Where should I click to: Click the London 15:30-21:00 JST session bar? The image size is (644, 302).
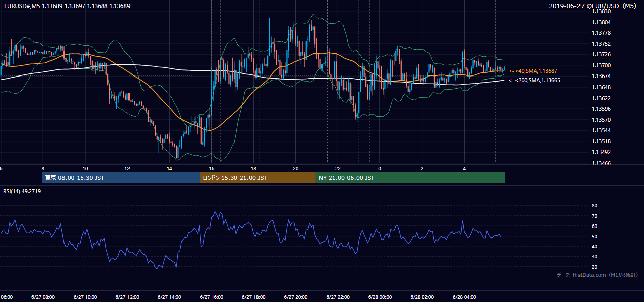pos(258,178)
